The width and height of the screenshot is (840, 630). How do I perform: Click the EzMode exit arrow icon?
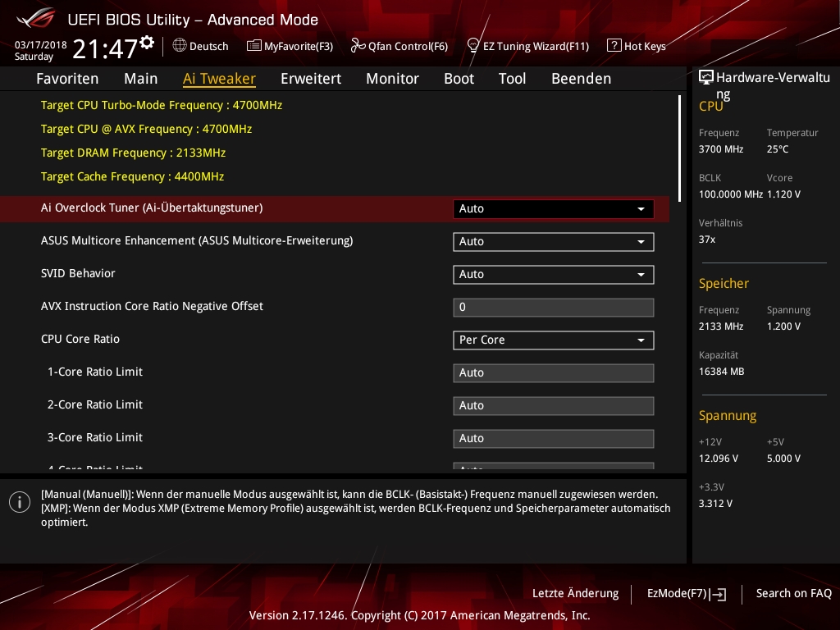click(719, 594)
